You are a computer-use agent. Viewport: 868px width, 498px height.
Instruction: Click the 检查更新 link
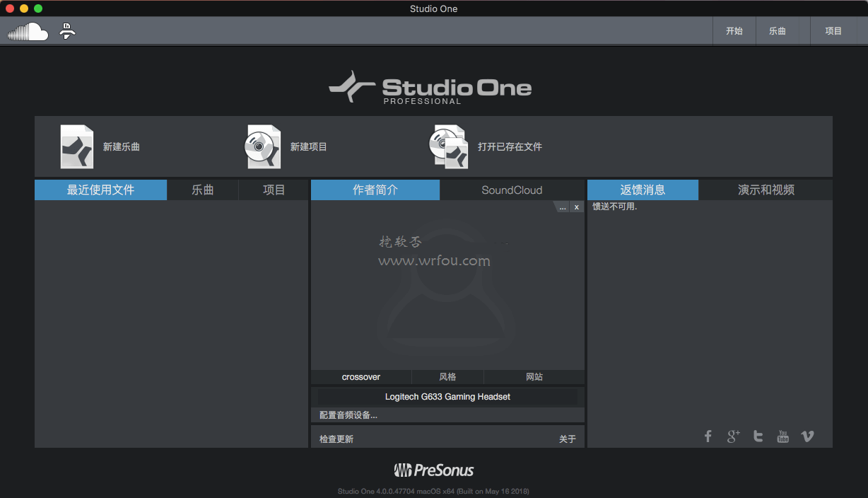pos(336,439)
